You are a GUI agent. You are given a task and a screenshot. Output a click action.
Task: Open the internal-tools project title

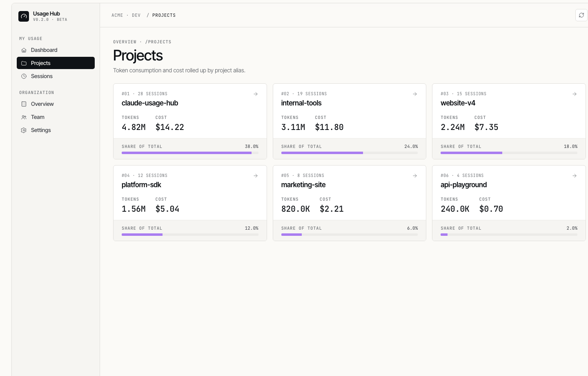[x=301, y=103]
